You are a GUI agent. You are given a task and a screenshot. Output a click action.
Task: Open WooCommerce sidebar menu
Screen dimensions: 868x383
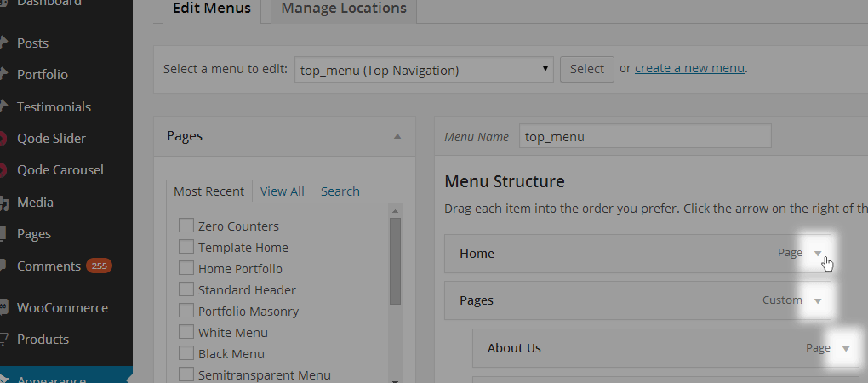click(x=62, y=308)
